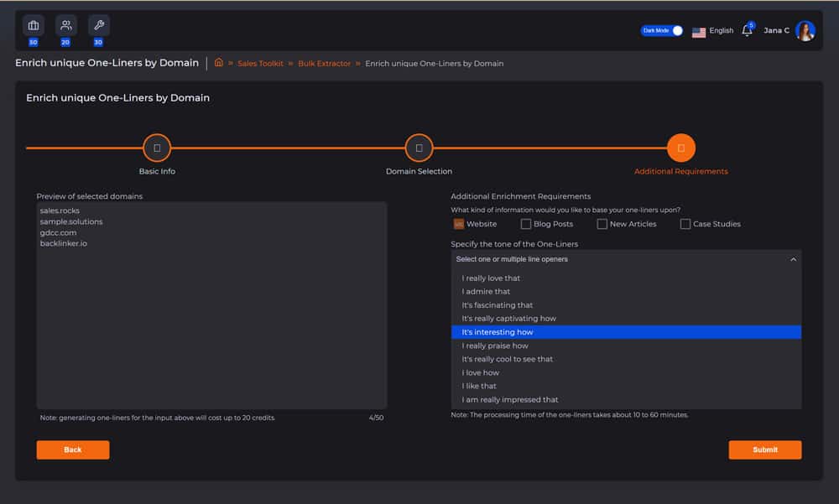This screenshot has height=504, width=839.
Task: Click the wrench tools icon
Action: click(x=98, y=25)
